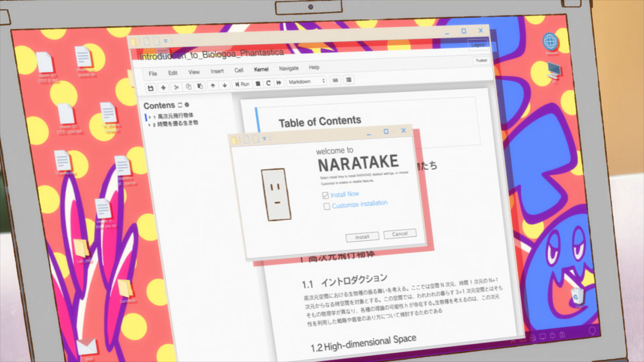Open title bar dropdown arrow in NARATAKE dialog

pyautogui.click(x=264, y=138)
